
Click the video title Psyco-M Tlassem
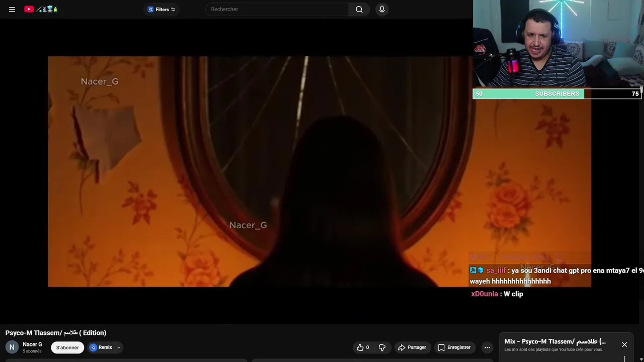pos(56,333)
